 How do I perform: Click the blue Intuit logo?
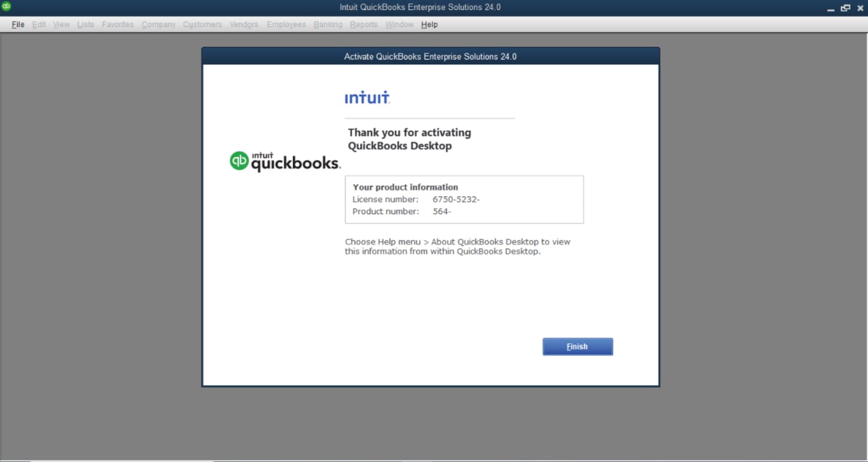pyautogui.click(x=367, y=98)
